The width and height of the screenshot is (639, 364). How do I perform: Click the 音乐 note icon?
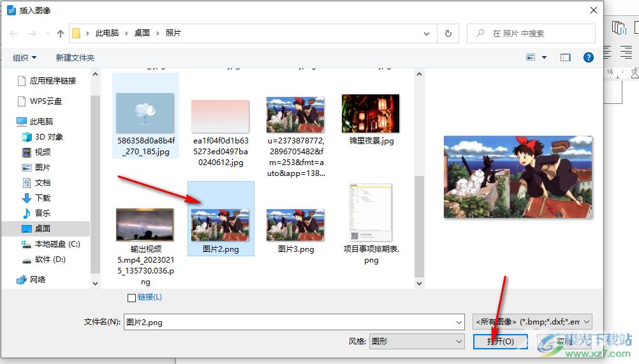[27, 213]
